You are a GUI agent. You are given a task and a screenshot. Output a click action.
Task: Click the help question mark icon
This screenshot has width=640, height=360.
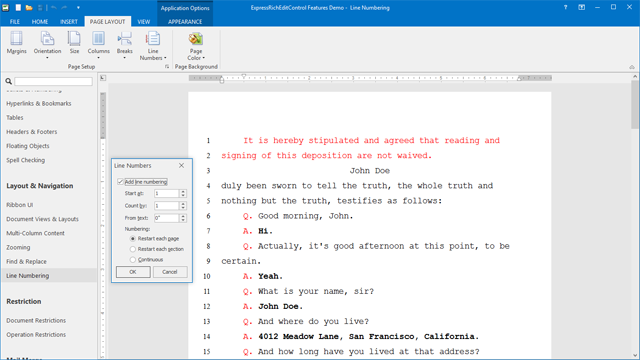(565, 7)
